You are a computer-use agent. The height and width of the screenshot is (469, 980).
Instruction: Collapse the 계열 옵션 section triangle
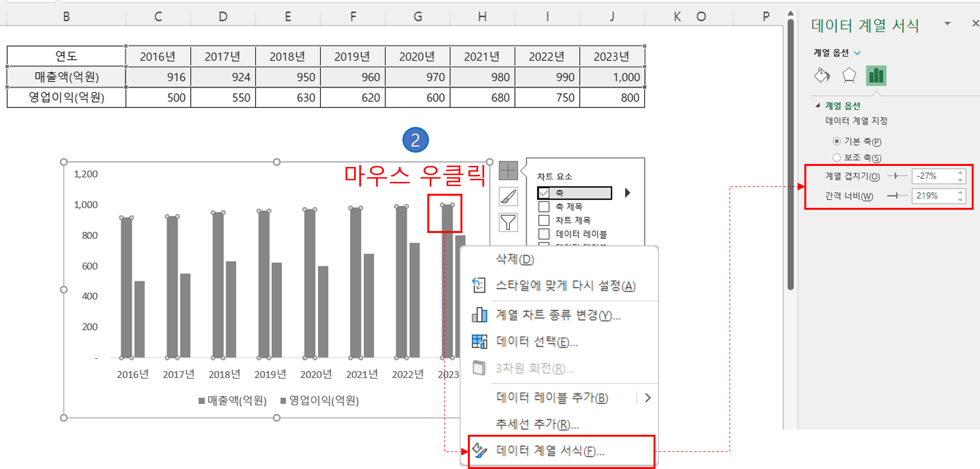tap(818, 106)
